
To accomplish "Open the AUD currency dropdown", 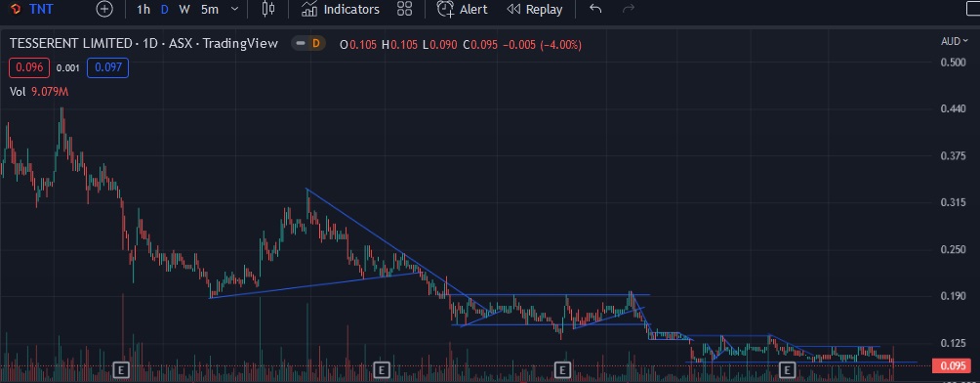I will coord(955,41).
